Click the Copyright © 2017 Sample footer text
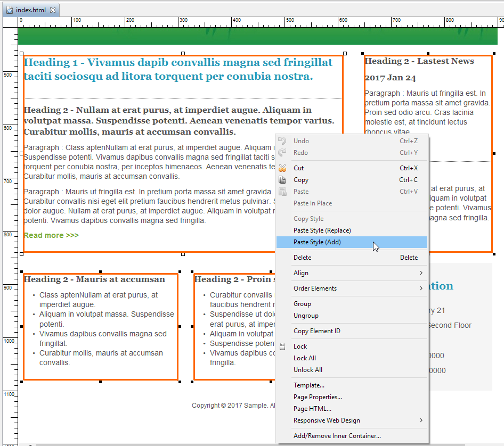504x446 pixels. (233, 406)
